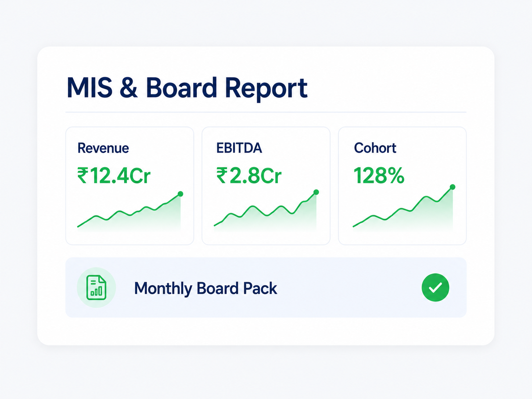Click the MIS & Board Report heading
This screenshot has width=532, height=399.
187,88
